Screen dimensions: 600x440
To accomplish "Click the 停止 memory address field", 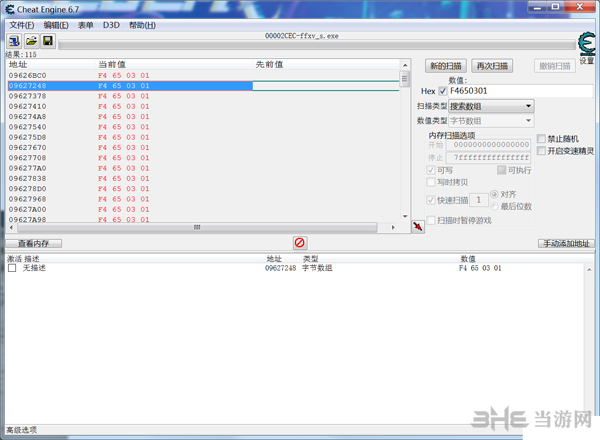I will 489,157.
